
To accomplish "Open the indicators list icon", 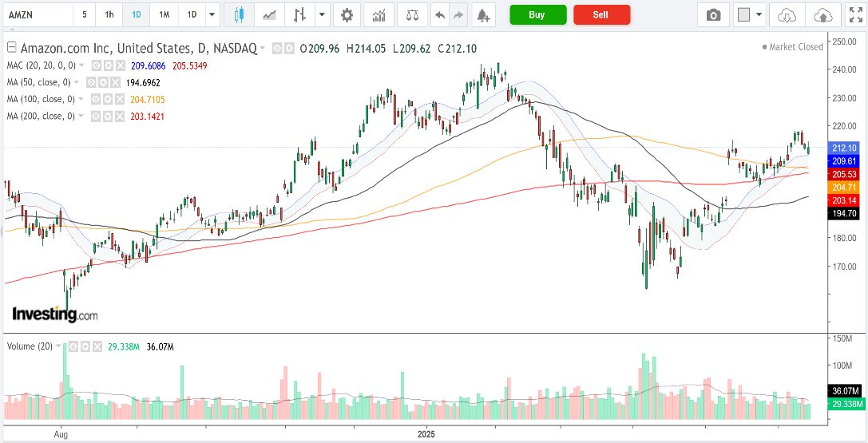I will click(x=379, y=15).
